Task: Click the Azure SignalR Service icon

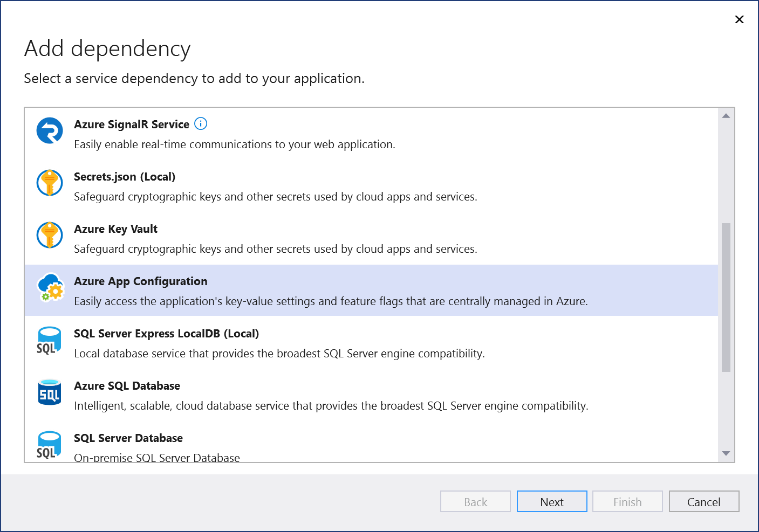Action: tap(50, 130)
